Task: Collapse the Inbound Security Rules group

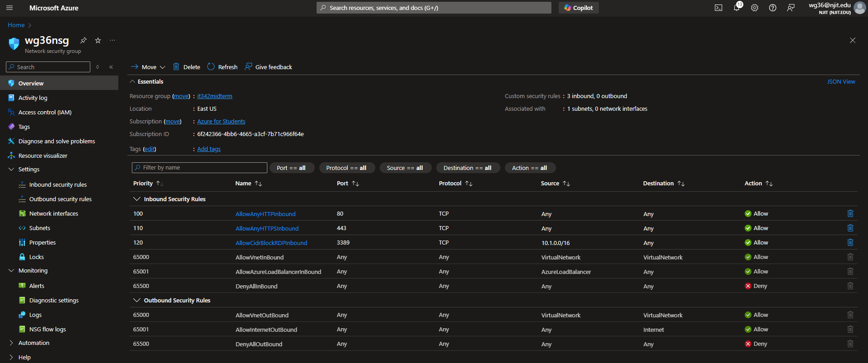Action: point(137,199)
